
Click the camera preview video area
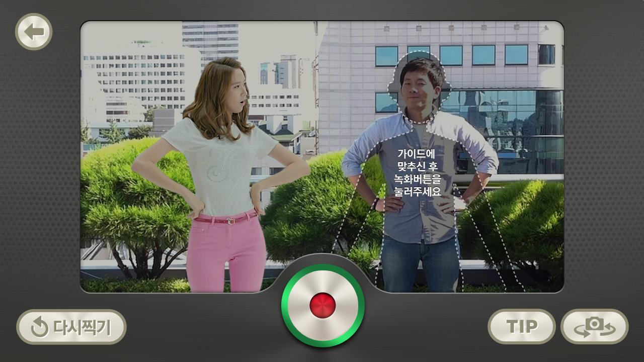pos(322,156)
